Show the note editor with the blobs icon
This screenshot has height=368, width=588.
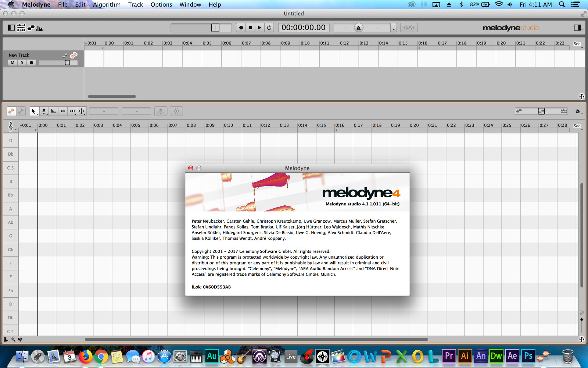(x=31, y=28)
